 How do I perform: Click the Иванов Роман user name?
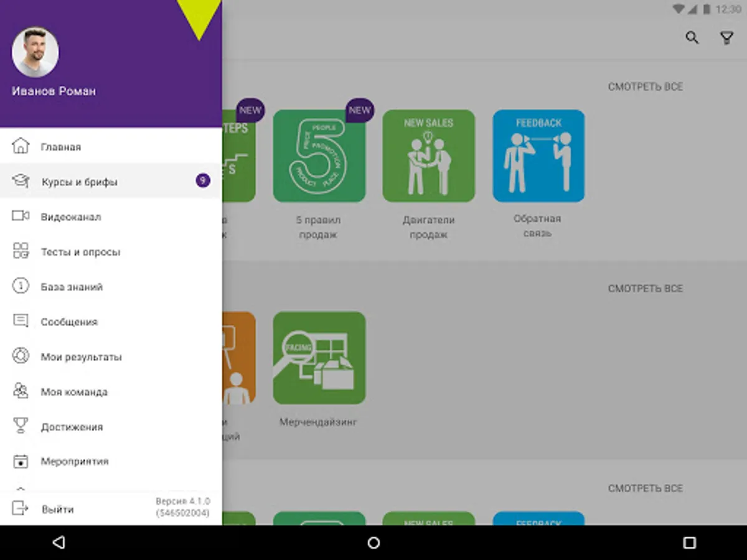[x=54, y=91]
